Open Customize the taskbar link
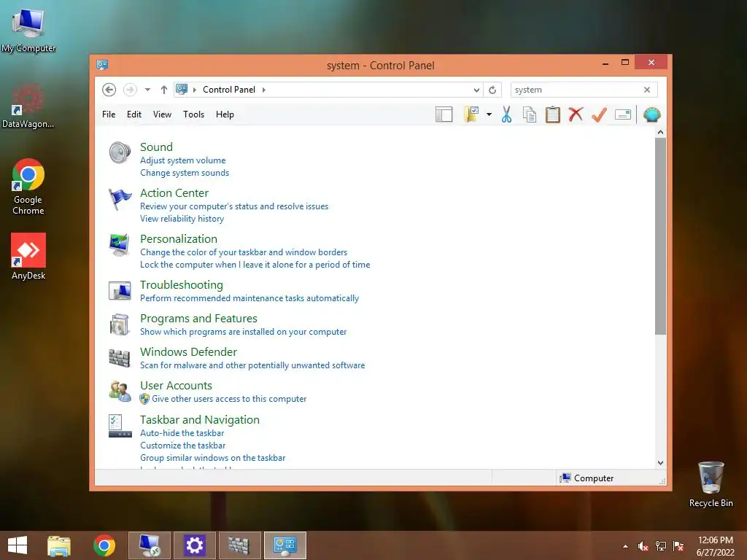The height and width of the screenshot is (560, 747). coord(183,446)
